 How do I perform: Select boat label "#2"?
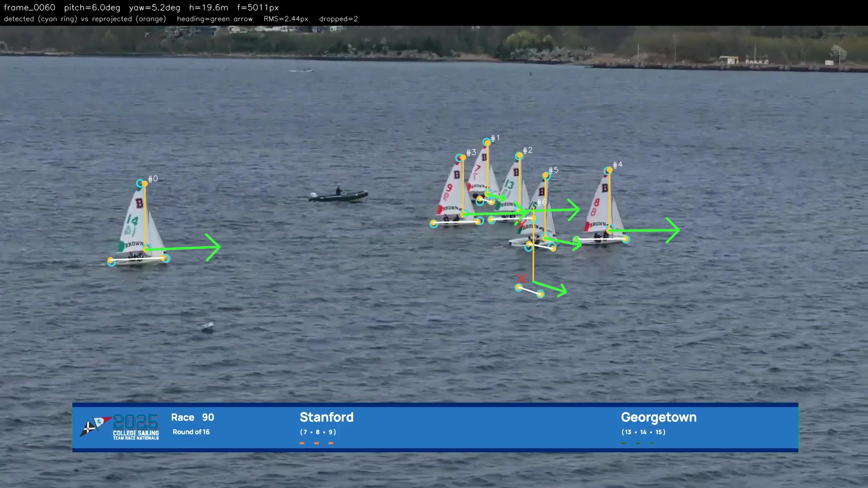[x=528, y=150]
